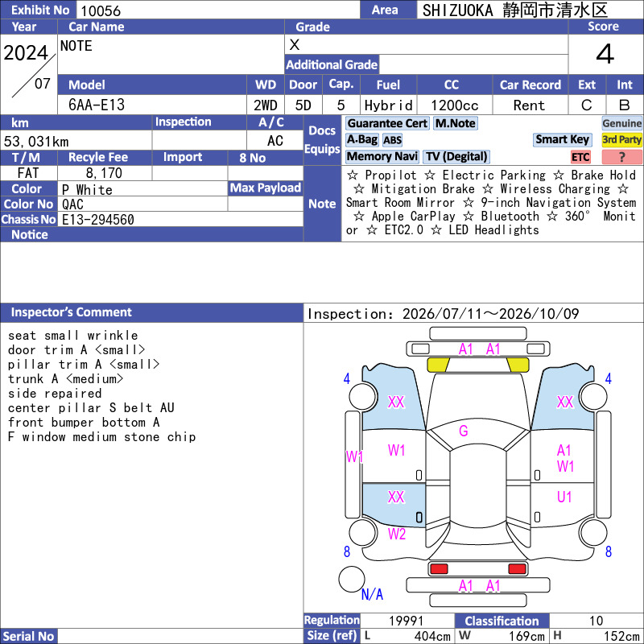Click the year value 2024
The height and width of the screenshot is (644, 644).
pos(26,53)
